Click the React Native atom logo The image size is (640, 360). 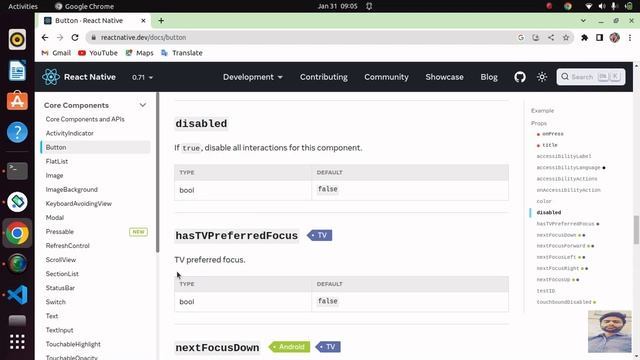(51, 77)
